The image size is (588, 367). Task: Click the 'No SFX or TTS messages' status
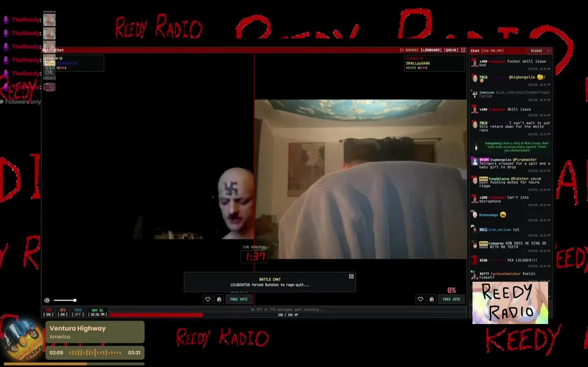point(287,309)
